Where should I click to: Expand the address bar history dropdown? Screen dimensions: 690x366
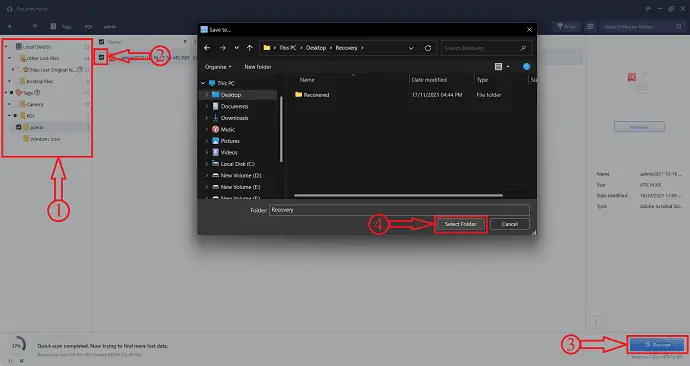pyautogui.click(x=411, y=48)
